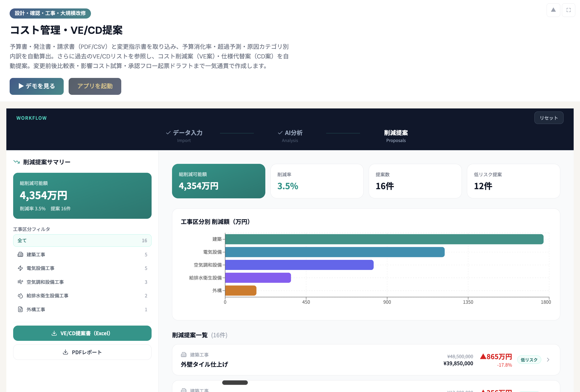Viewport: 580px width, 392px height.
Task: Click the 建築工事 building icon in filter list
Action: click(x=20, y=254)
